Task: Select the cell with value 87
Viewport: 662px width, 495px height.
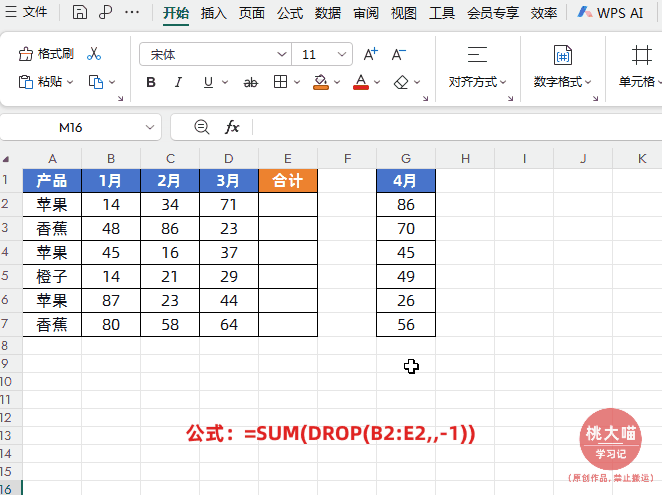Action: (111, 301)
